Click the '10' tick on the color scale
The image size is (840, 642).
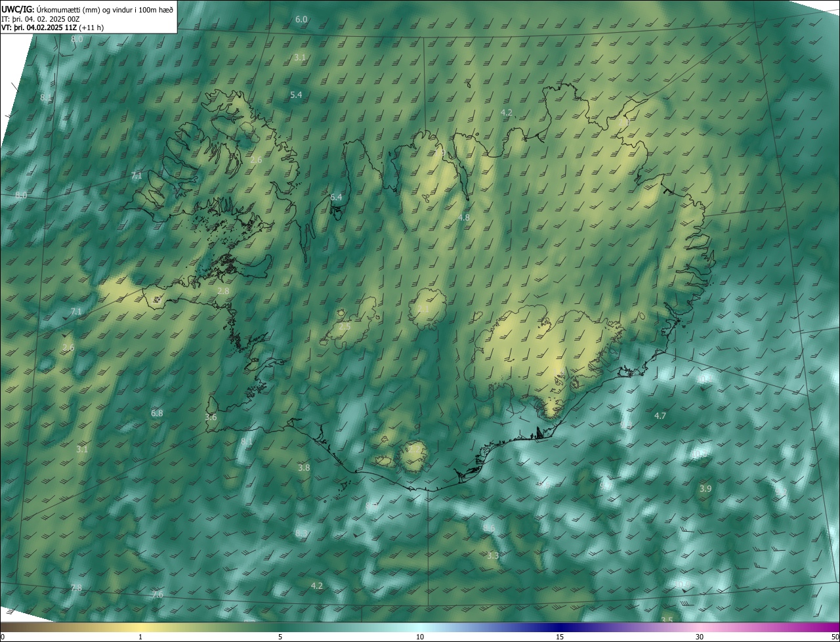[420, 637]
